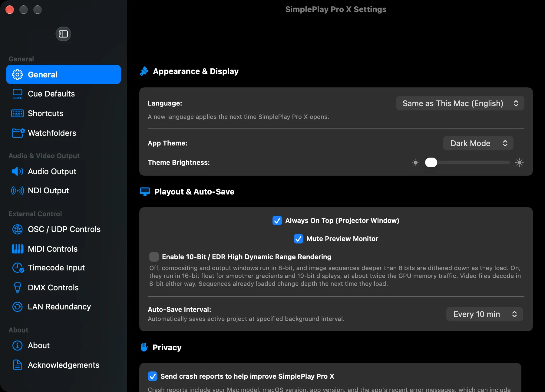Image resolution: width=545 pixels, height=392 pixels.
Task: Click the Timecode Input clock icon
Action: 18,268
